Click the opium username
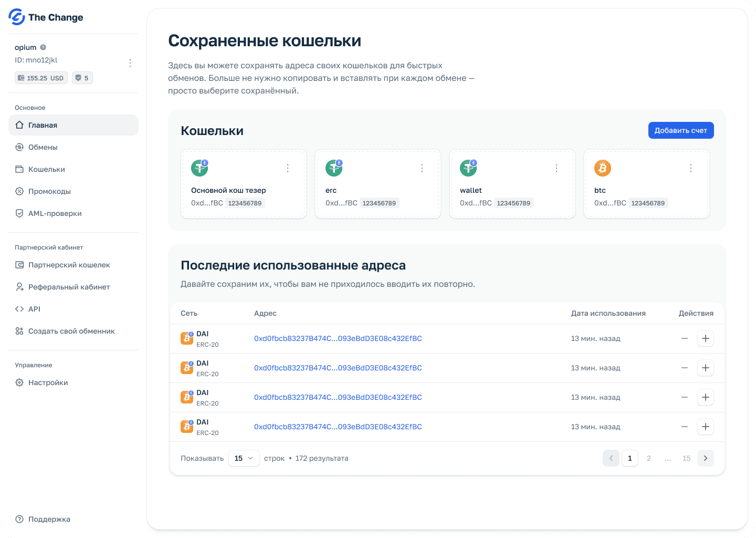 [26, 47]
